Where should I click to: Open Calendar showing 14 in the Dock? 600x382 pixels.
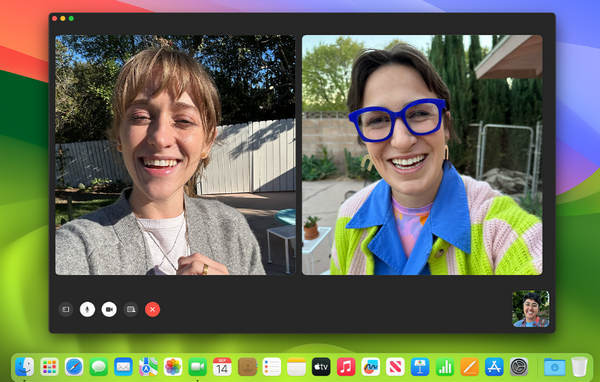point(222,367)
